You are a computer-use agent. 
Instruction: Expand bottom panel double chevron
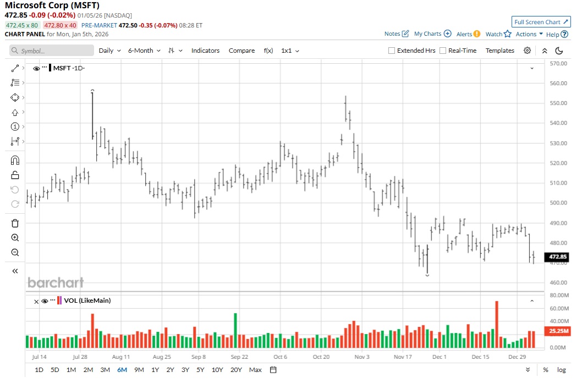[x=527, y=370]
